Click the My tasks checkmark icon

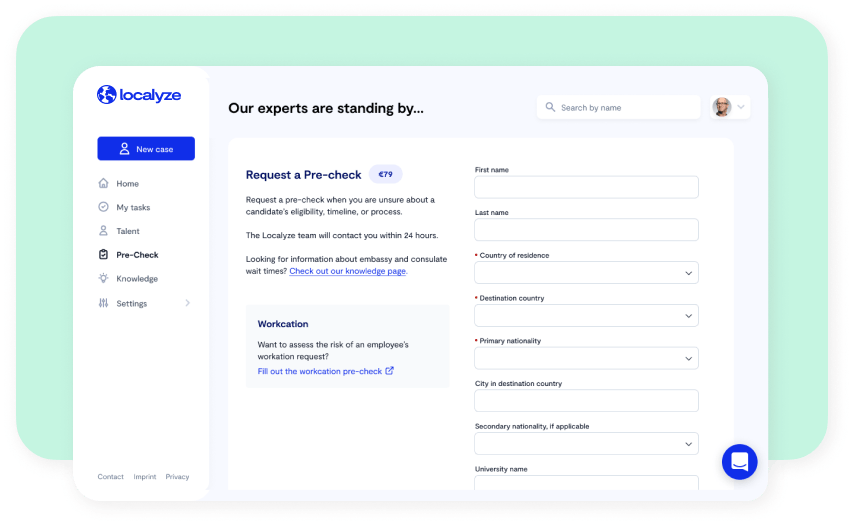click(x=103, y=207)
